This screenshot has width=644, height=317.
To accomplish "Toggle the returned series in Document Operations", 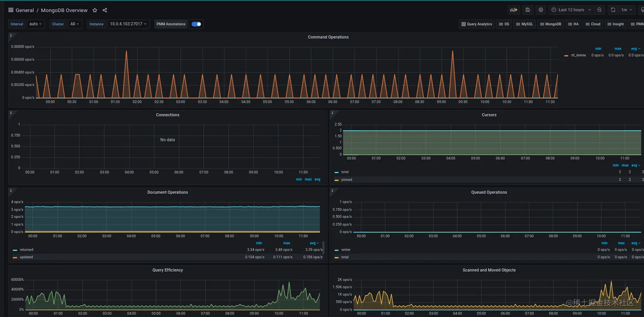I will tap(26, 250).
